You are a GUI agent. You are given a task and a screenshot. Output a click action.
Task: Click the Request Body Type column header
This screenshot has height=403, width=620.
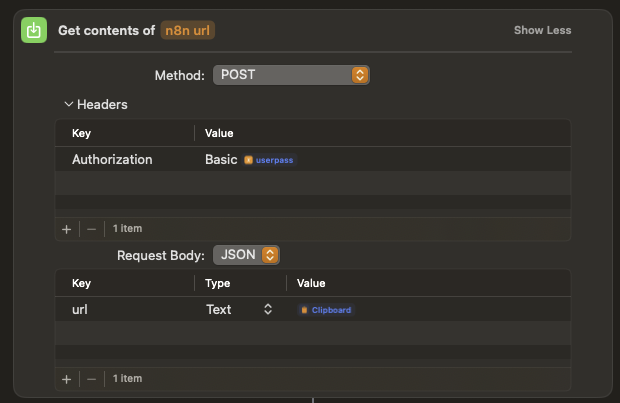(x=218, y=284)
